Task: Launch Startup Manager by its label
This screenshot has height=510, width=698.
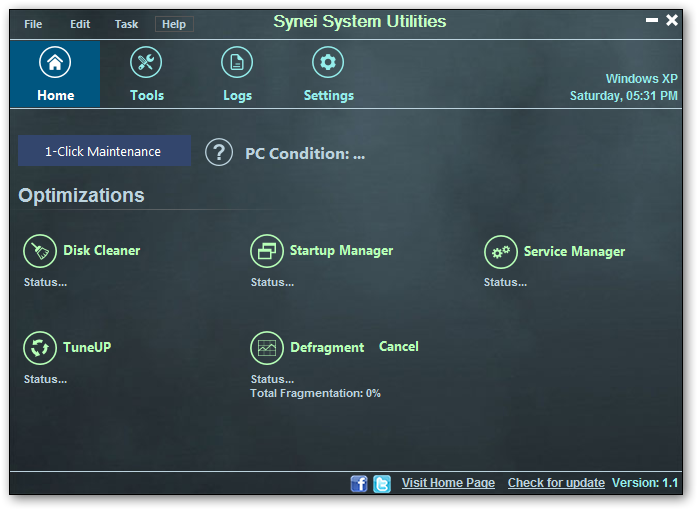Action: (341, 251)
